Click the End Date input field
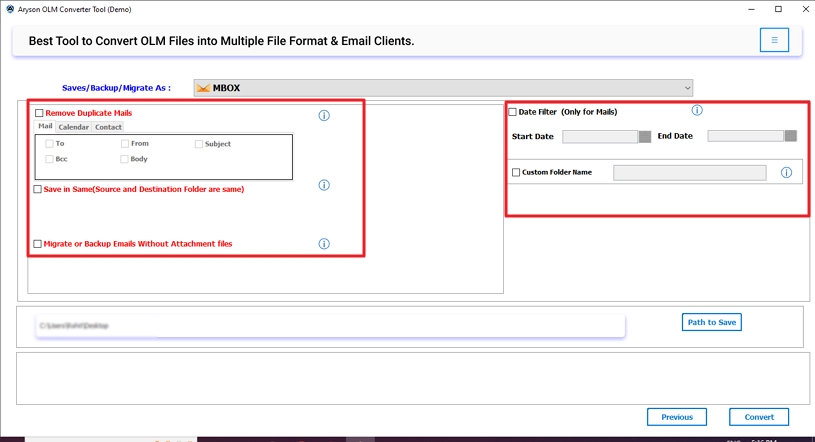815x442 pixels. [x=746, y=136]
